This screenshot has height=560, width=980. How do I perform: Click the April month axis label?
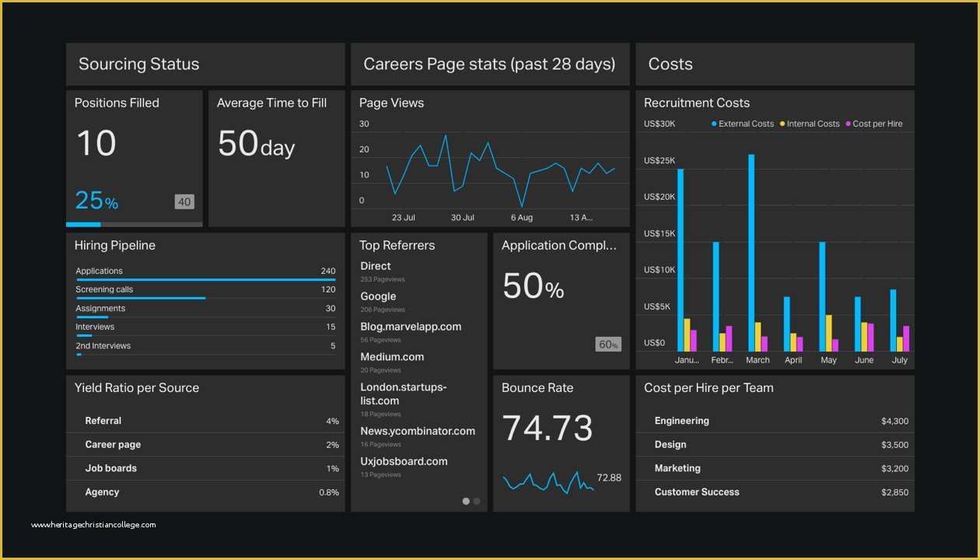[793, 360]
